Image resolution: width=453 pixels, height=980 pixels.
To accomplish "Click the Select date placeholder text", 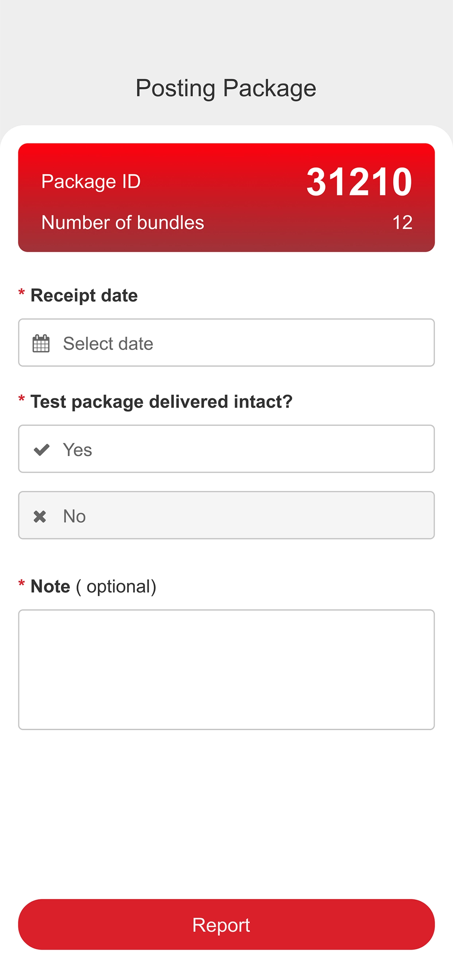I will (108, 343).
